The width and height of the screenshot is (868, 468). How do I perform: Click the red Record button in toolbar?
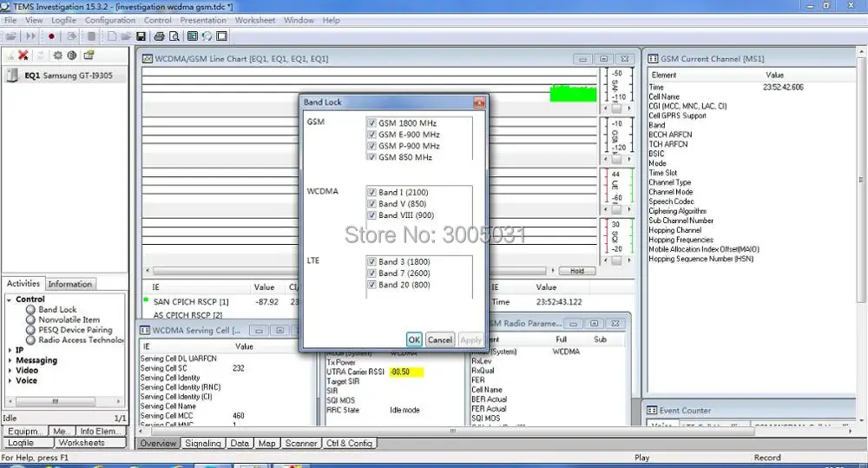tap(51, 36)
